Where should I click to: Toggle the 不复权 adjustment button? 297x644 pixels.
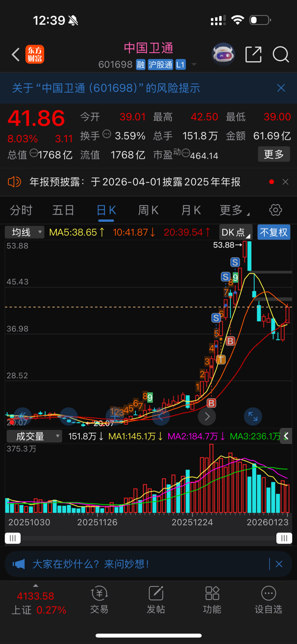(x=274, y=232)
